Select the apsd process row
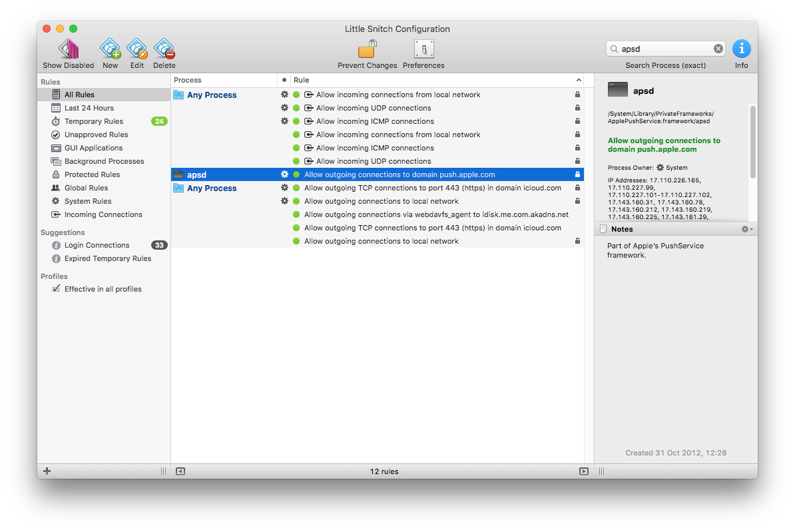795x532 pixels. (378, 174)
